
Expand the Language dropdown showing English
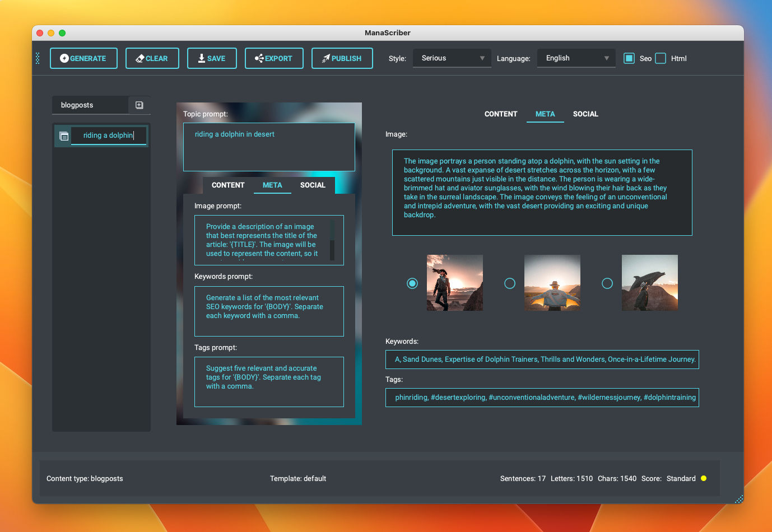pos(576,58)
